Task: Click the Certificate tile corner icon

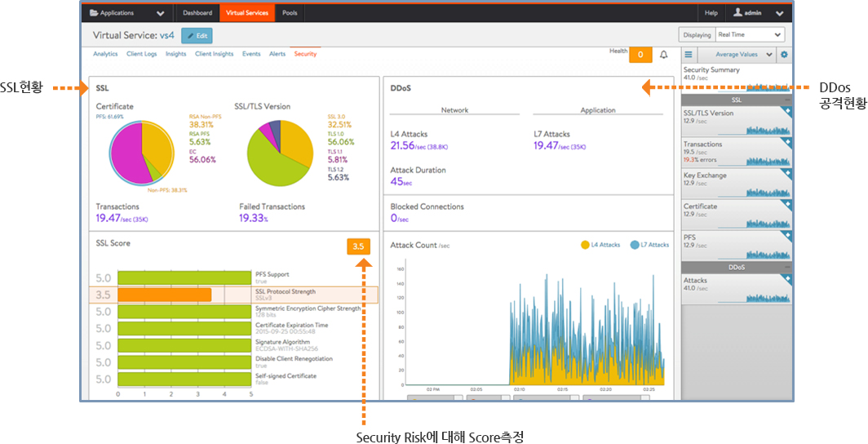Action: tap(788, 204)
